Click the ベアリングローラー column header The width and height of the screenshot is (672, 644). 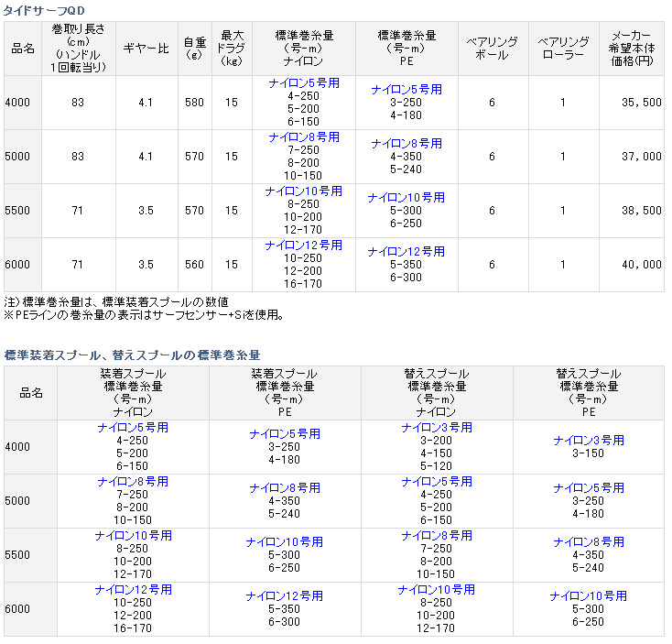(563, 48)
